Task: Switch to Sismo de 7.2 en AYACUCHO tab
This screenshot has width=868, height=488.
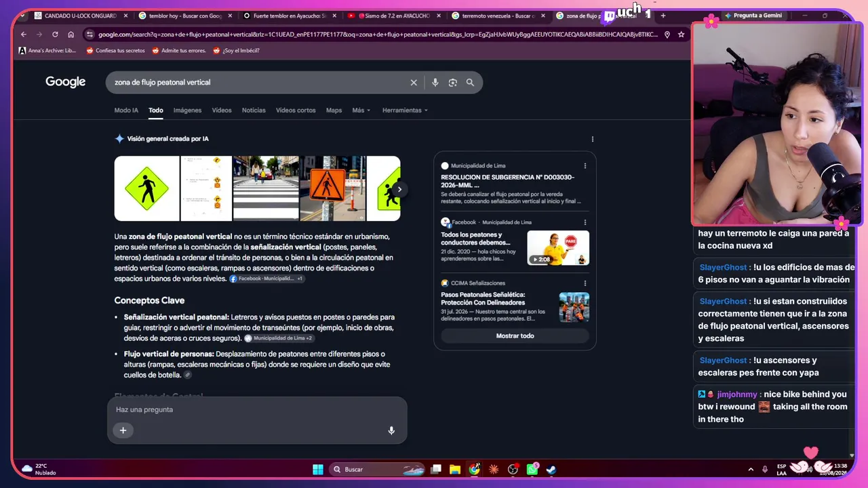Action: [393, 16]
